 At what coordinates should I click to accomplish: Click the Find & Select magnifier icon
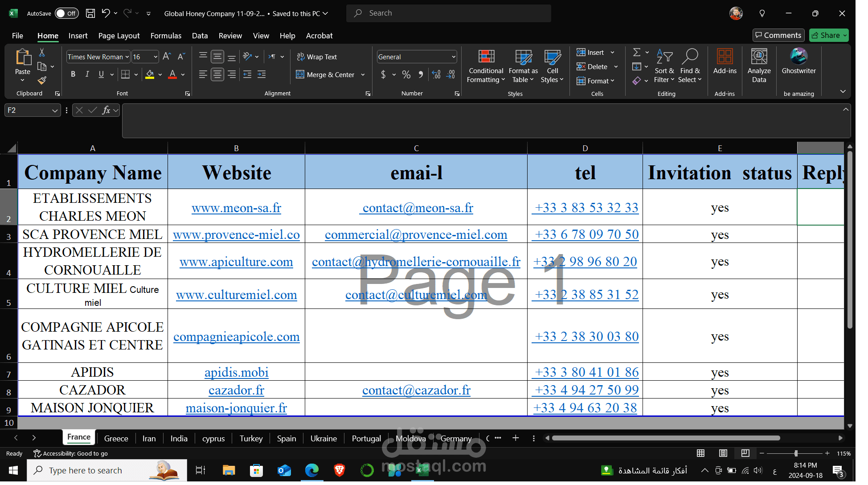(x=690, y=57)
